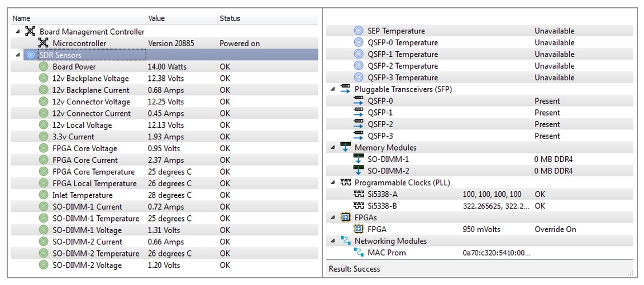Select the Si5338-B clock row

coord(480,206)
